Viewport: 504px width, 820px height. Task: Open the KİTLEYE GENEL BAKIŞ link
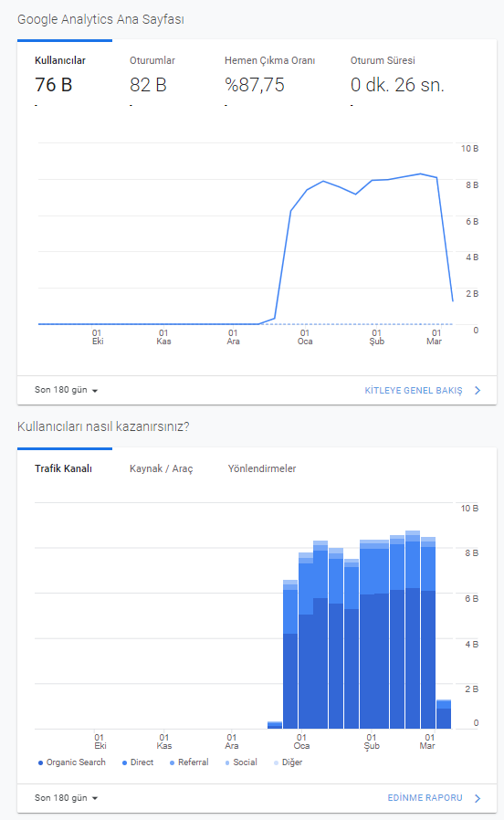pos(413,391)
